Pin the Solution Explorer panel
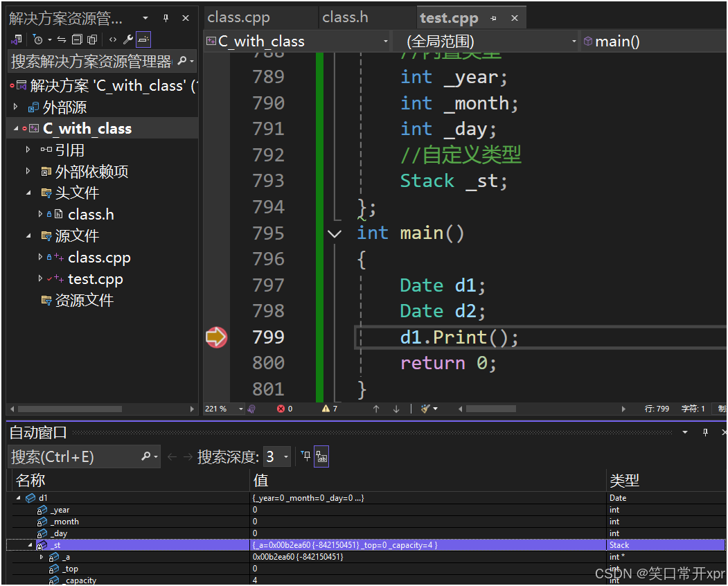The height and width of the screenshot is (586, 728). click(x=166, y=18)
